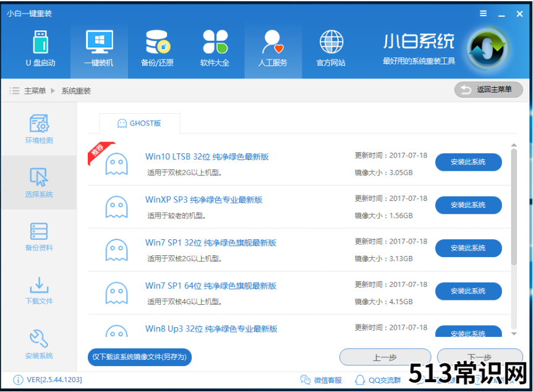Install Win10 LTSB 32位 system
533x392 pixels.
coord(469,162)
